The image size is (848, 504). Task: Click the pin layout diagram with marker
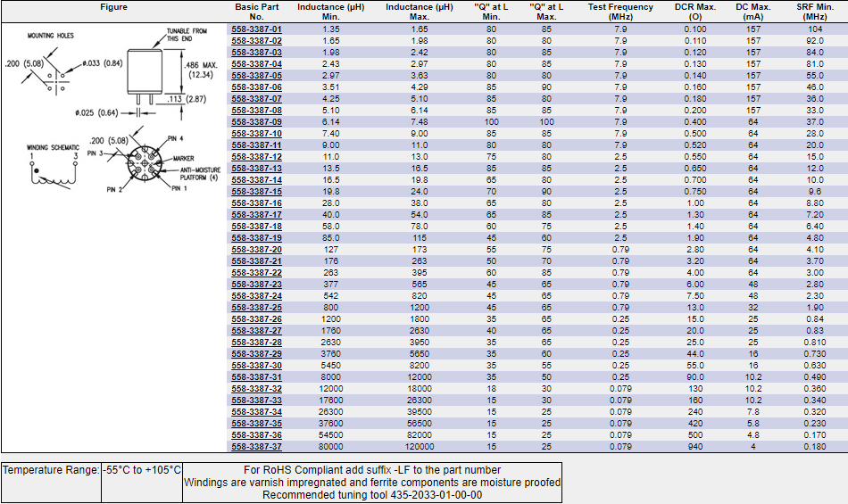click(x=141, y=165)
